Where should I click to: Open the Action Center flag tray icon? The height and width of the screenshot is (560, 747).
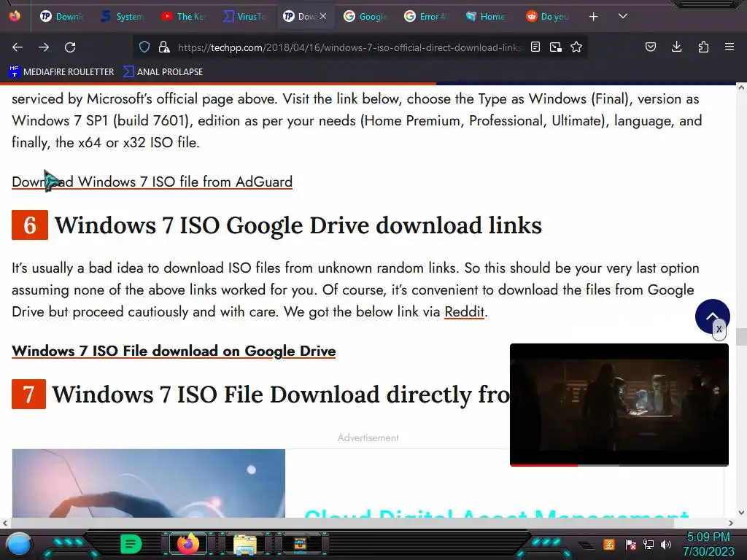[x=631, y=544]
